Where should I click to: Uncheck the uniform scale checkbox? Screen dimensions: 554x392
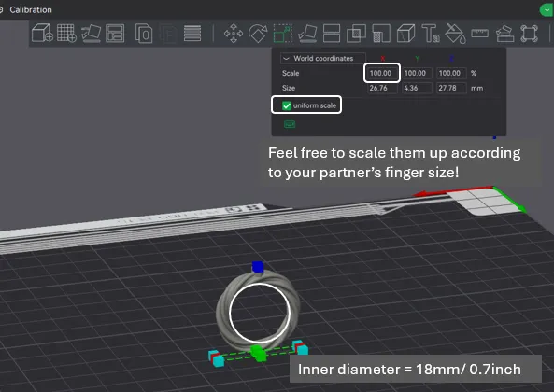point(287,105)
